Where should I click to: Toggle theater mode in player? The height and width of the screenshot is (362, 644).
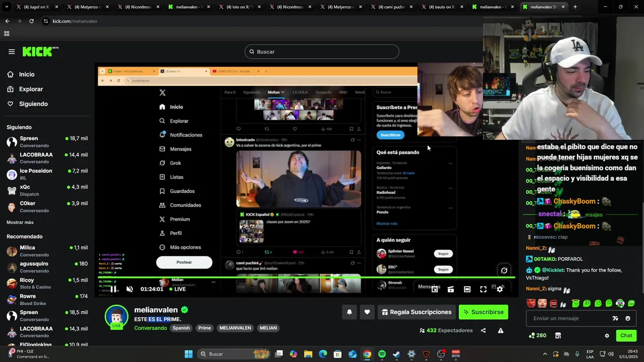tap(467, 289)
